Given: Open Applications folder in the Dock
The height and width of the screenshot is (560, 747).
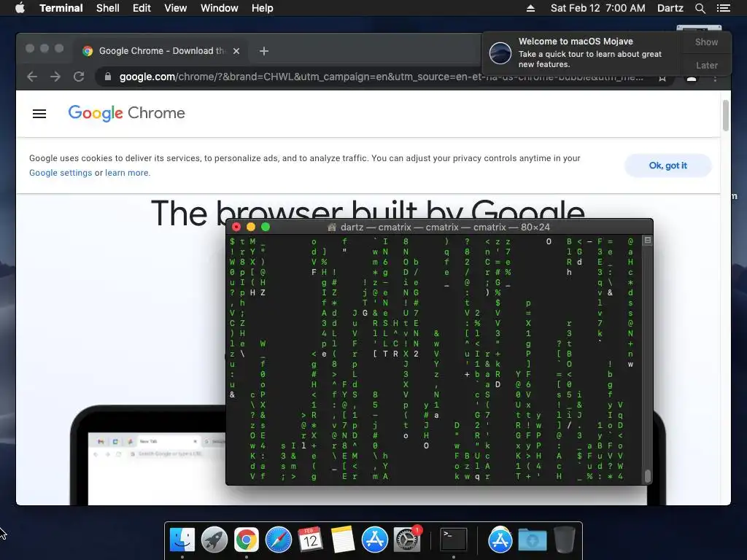Looking at the screenshot, I should tap(500, 540).
